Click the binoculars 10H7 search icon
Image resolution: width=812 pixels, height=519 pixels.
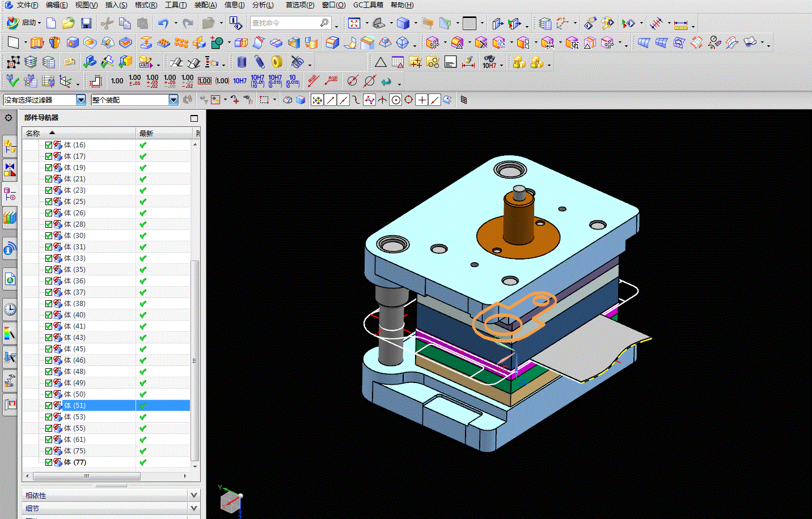[489, 62]
